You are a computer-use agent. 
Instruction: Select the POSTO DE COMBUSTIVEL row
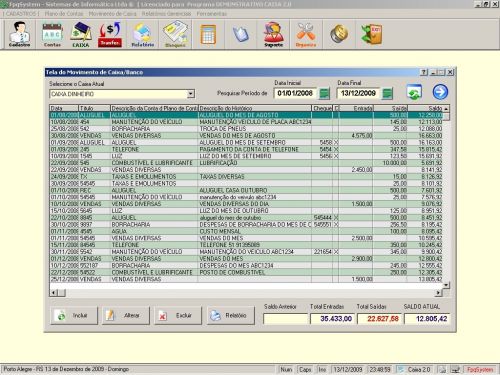[246, 272]
